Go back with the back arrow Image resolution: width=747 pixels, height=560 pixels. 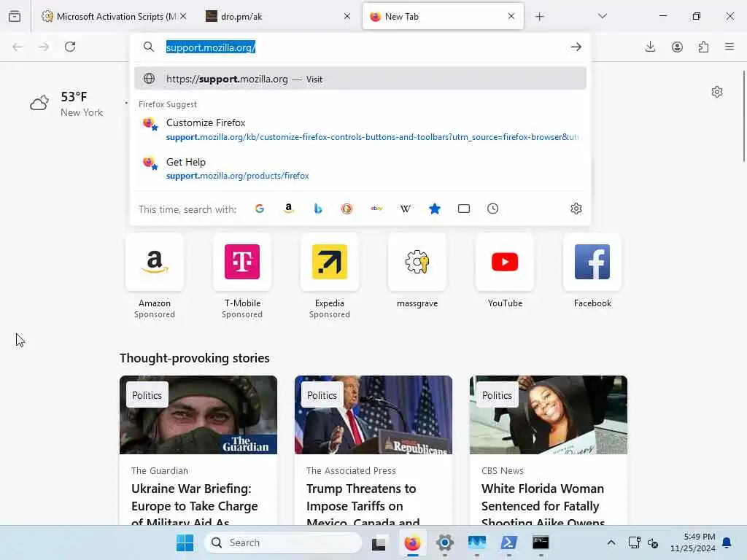pyautogui.click(x=18, y=47)
